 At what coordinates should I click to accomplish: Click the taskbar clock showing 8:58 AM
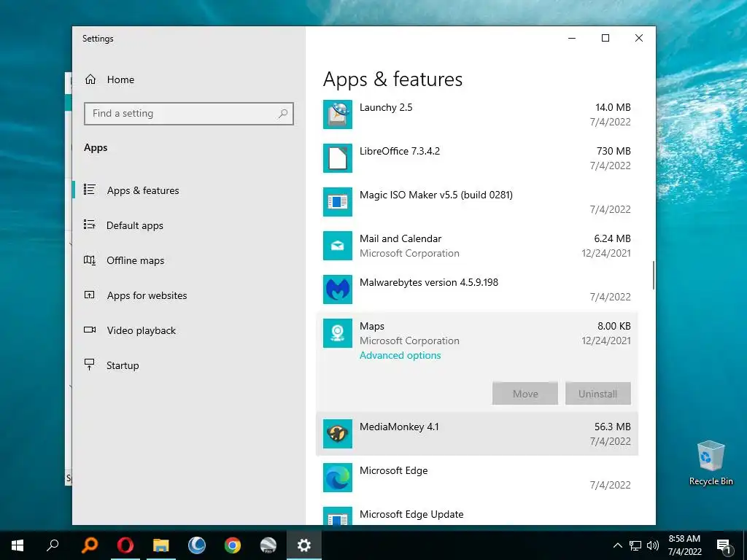684,545
